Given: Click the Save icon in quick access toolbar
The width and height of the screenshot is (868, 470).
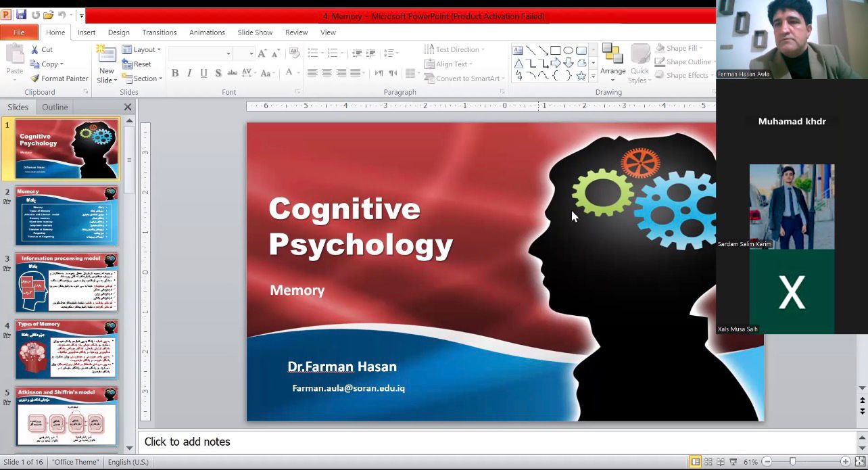Looking at the screenshot, I should 21,15.
